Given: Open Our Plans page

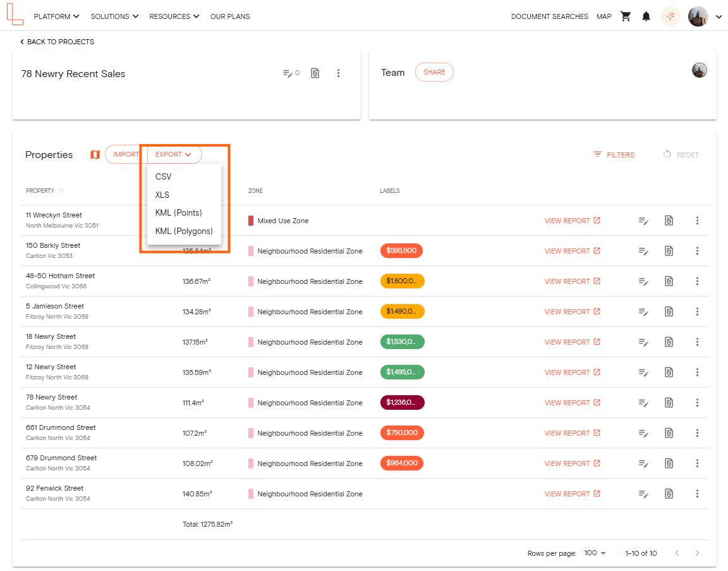Looking at the screenshot, I should [x=230, y=16].
